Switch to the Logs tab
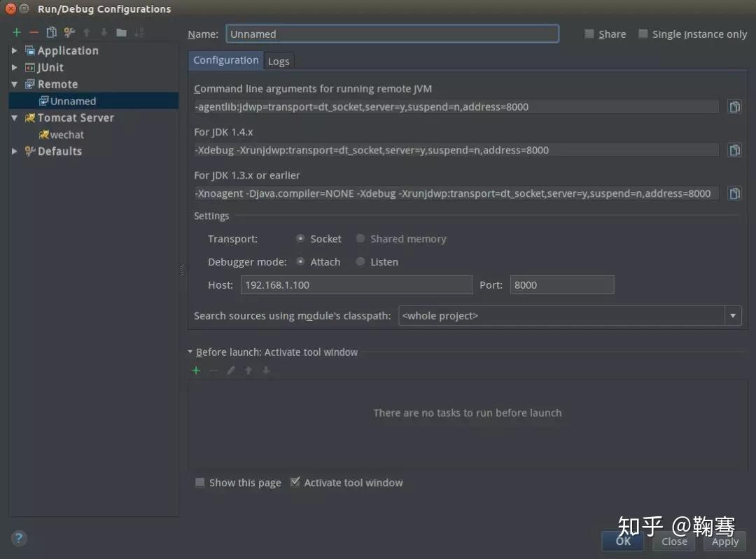The width and height of the screenshot is (756, 559). [x=279, y=61]
